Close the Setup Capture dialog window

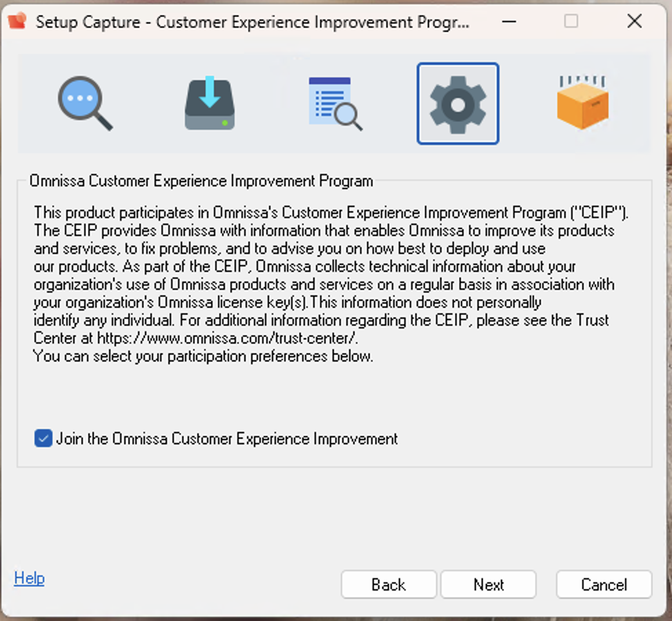634,21
